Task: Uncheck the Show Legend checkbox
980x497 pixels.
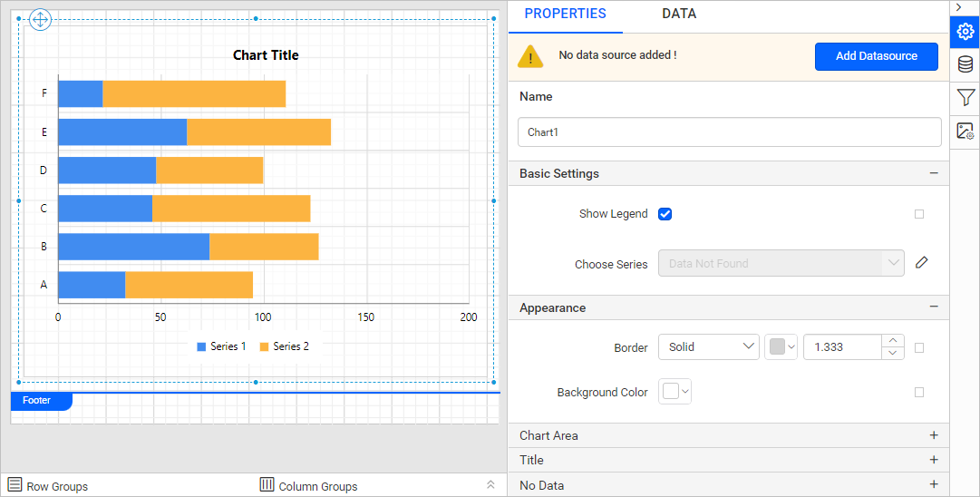Action: (x=665, y=214)
